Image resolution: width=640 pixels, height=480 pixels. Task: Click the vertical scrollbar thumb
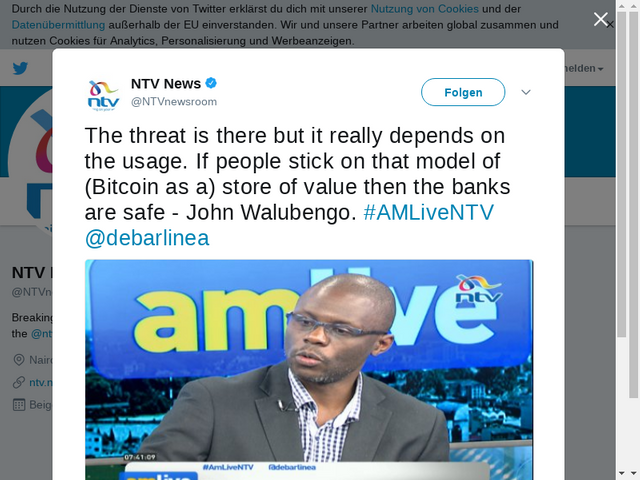point(633,204)
